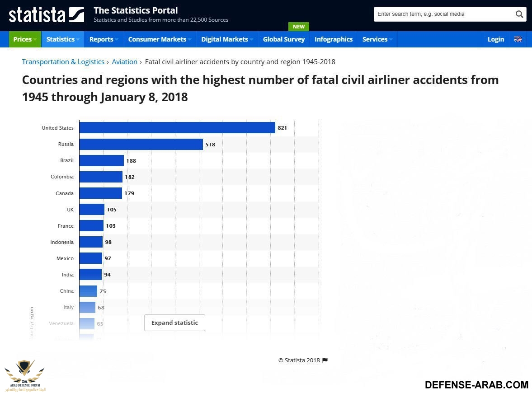Click the 518 value label
Viewport: 532px width, 393px height.
point(210,145)
